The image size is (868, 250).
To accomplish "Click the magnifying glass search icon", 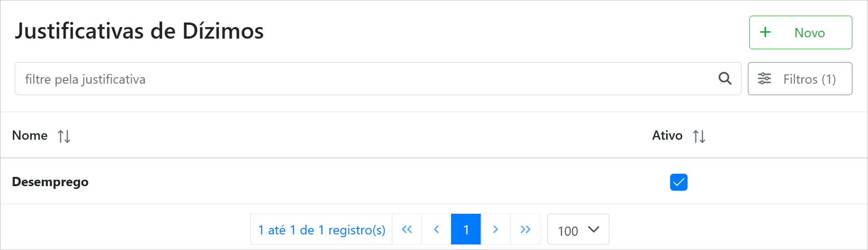I will point(725,79).
